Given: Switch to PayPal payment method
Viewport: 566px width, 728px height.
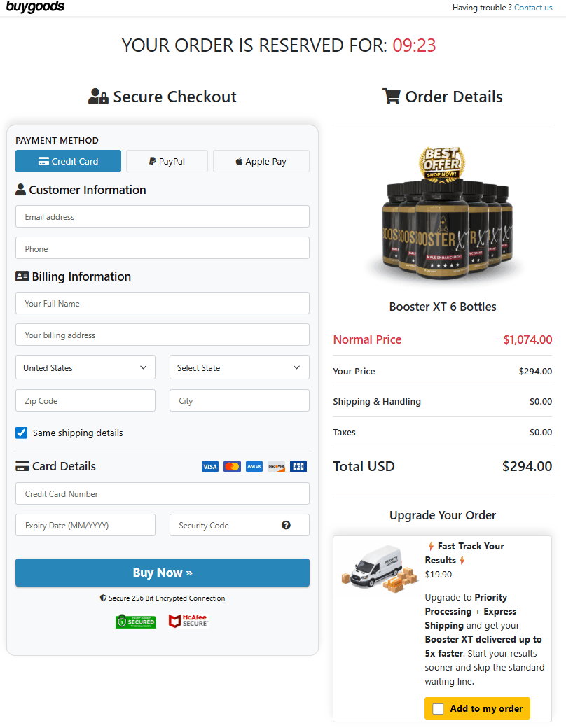Looking at the screenshot, I should (x=167, y=161).
